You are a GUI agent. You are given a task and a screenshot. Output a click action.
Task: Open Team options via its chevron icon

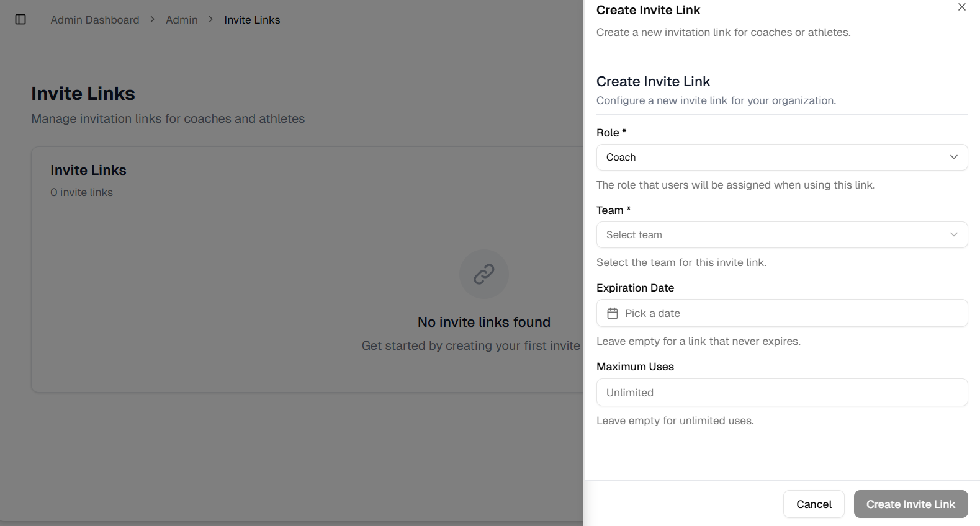click(x=954, y=234)
